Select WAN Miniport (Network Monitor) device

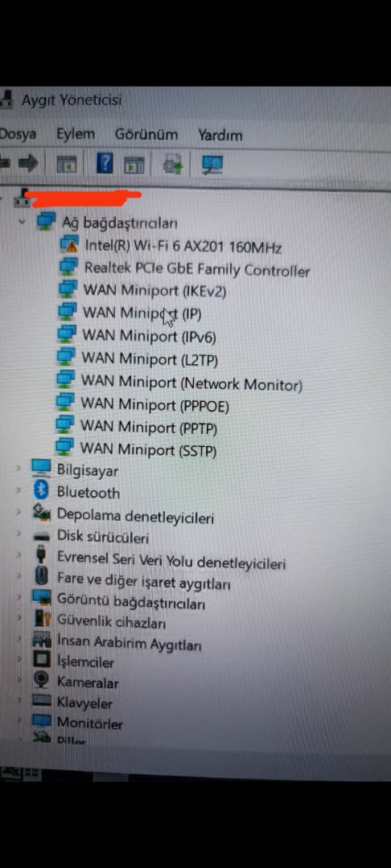[x=191, y=383]
